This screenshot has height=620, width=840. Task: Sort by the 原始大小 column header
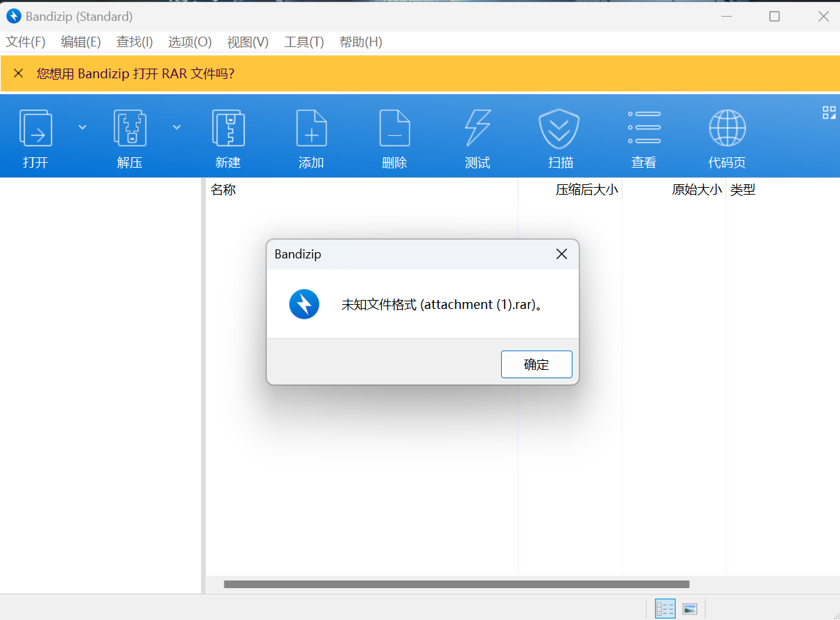tap(674, 189)
